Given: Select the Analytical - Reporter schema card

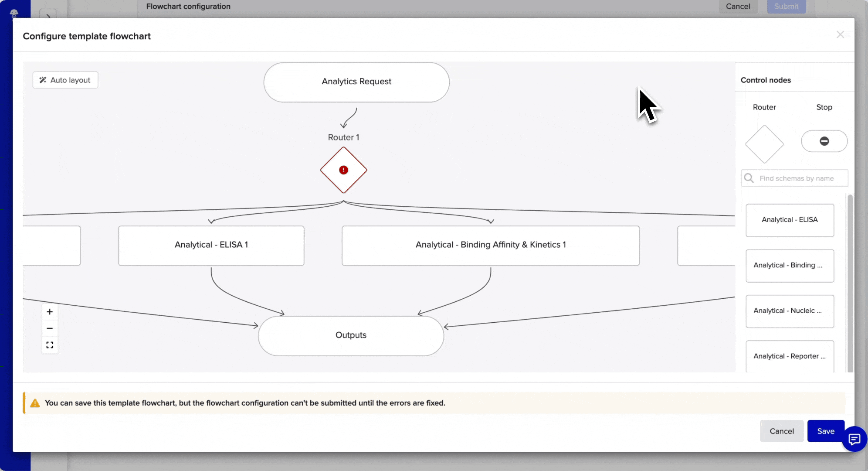Looking at the screenshot, I should (790, 356).
